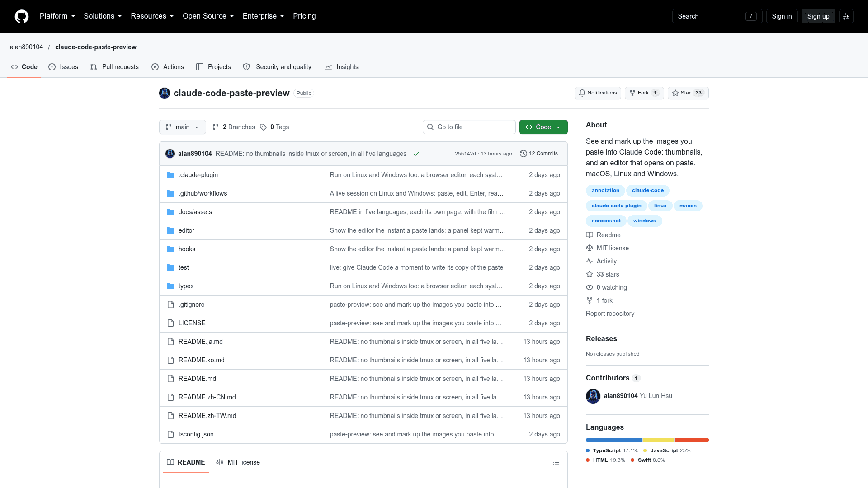Switch to the Actions tab
This screenshot has height=488, width=868.
pyautogui.click(x=168, y=67)
